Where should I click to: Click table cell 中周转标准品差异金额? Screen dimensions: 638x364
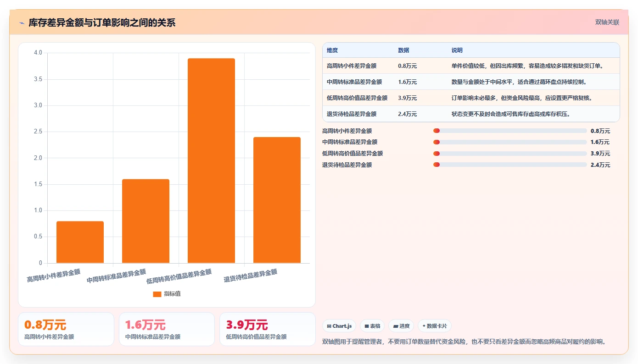tap(354, 82)
